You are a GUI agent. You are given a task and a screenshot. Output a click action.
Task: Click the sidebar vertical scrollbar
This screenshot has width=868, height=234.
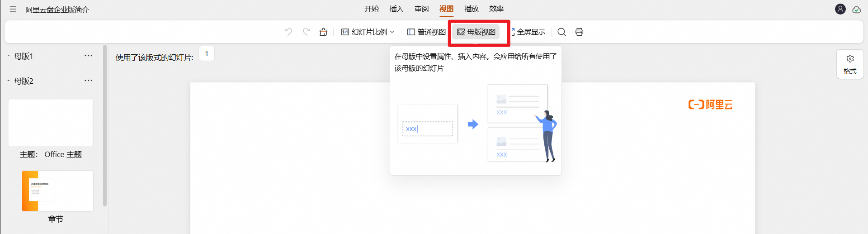click(105, 125)
